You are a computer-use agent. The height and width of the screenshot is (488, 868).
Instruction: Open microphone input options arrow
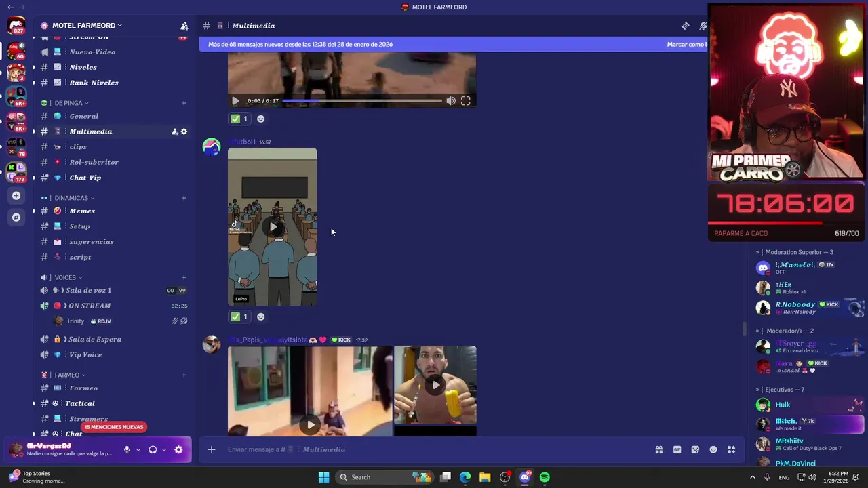coord(138,449)
